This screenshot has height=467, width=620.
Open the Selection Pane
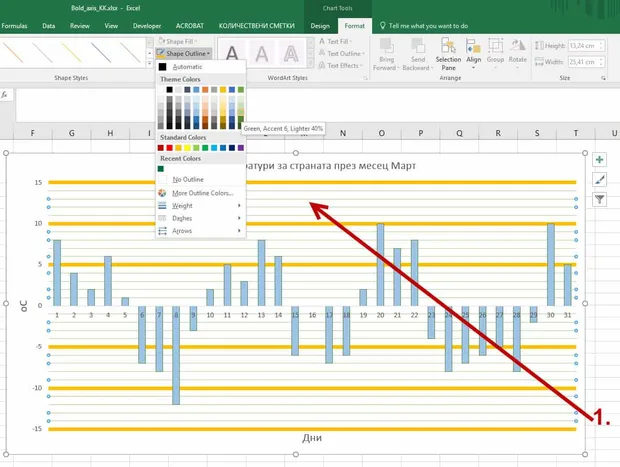click(448, 55)
